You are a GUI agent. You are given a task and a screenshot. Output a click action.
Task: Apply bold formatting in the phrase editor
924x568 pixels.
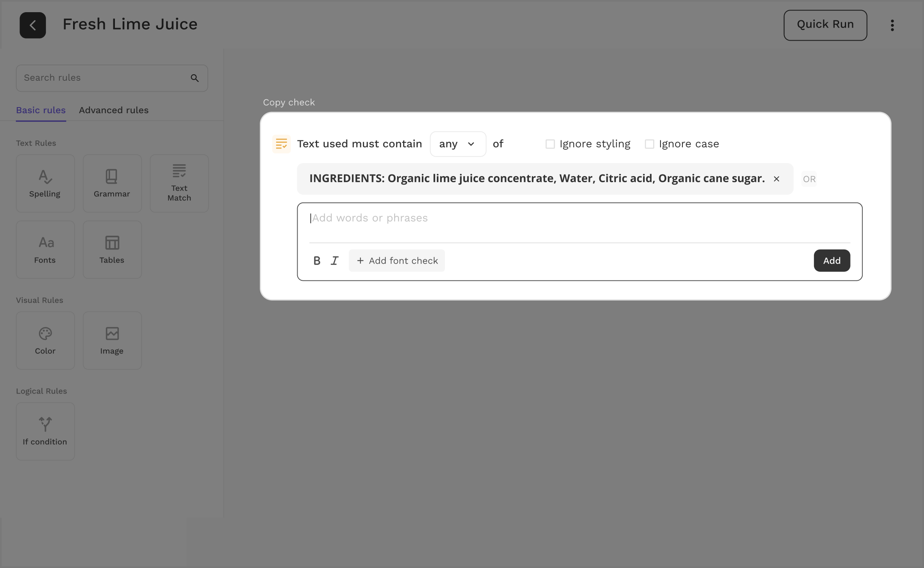pos(317,260)
